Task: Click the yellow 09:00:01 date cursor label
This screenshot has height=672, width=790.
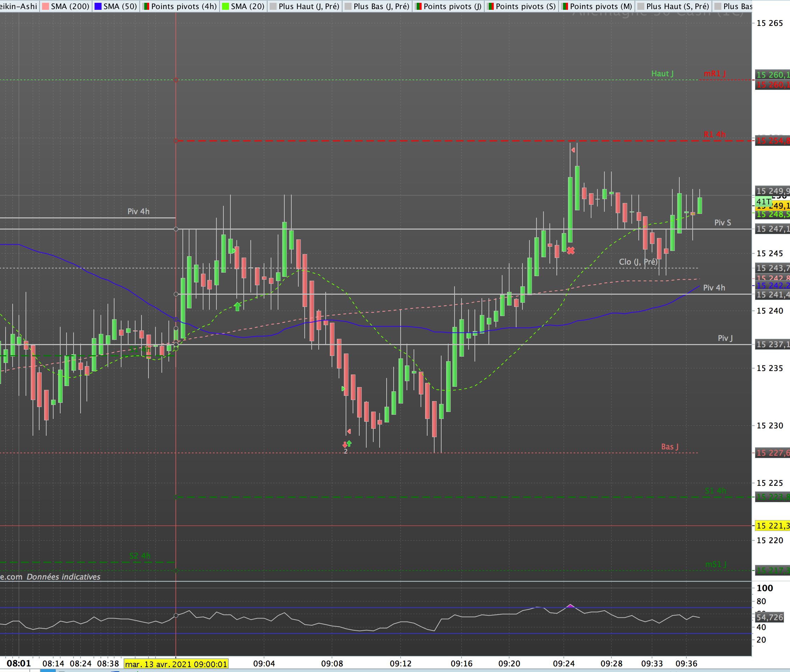Action: coord(176,664)
